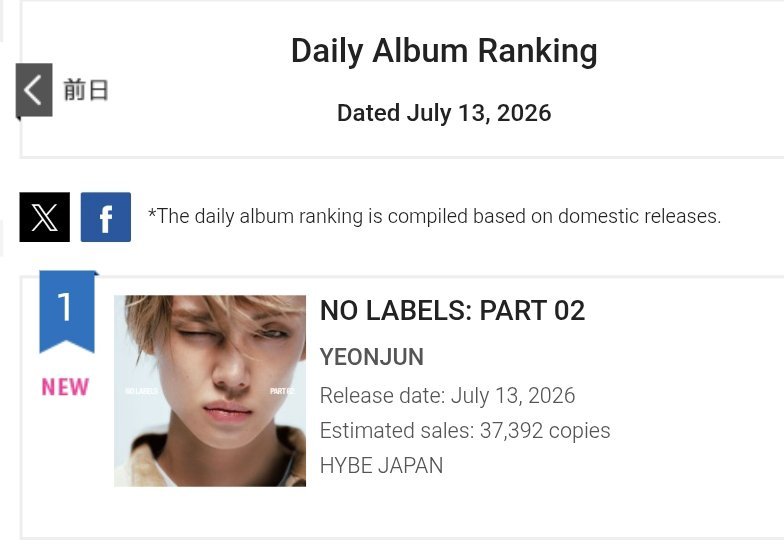784x545 pixels.
Task: Click the 37,392 sales figure
Action: 511,430
